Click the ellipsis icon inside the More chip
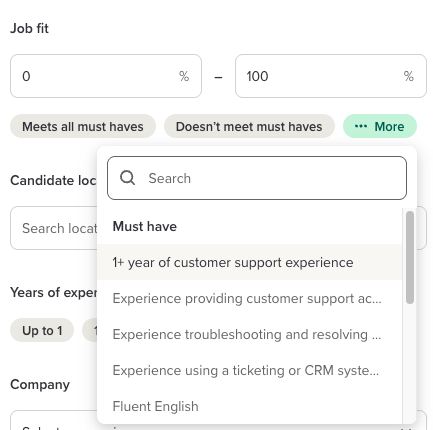This screenshot has width=433, height=430. 361,126
